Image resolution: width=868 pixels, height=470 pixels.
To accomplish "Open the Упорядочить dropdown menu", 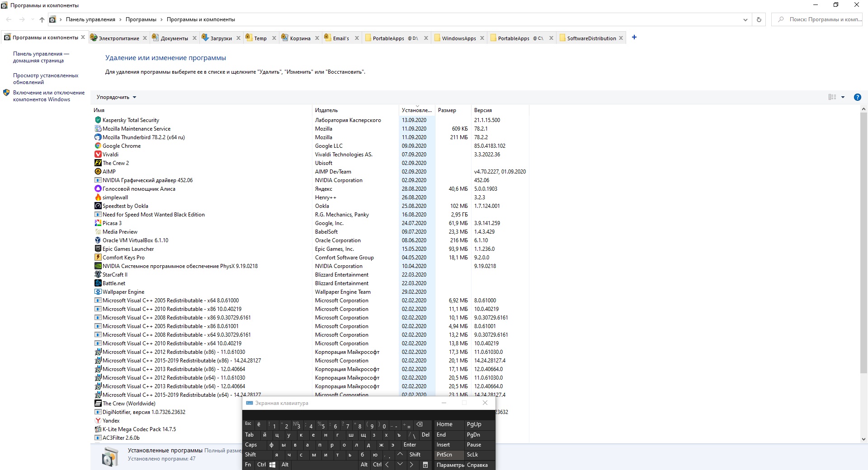I will pos(116,97).
